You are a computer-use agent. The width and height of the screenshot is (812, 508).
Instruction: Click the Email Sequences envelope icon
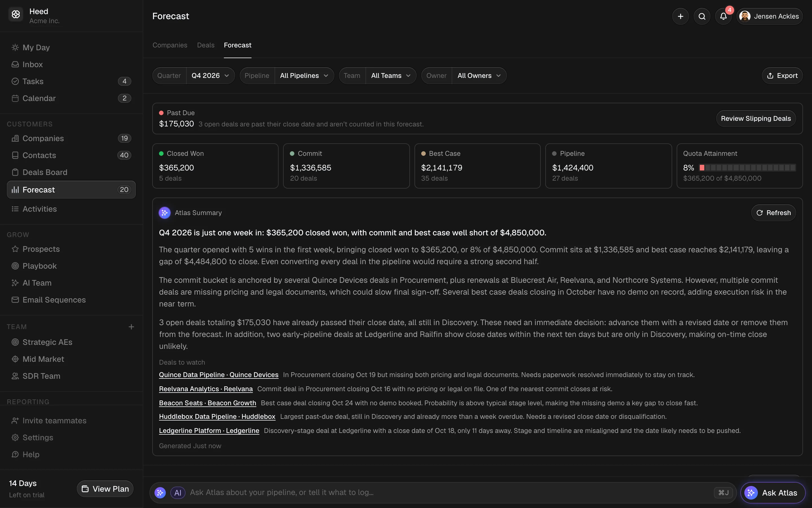pos(15,300)
